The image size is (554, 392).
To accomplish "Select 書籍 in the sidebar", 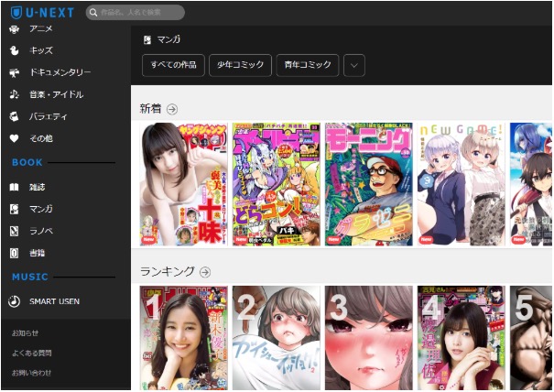I will pyautogui.click(x=37, y=253).
